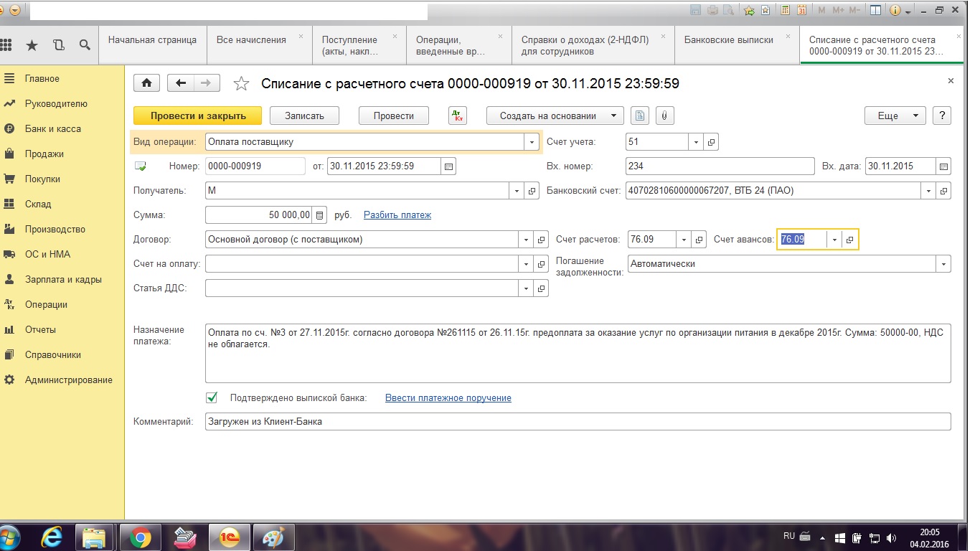Open Зарплата и кадры section in sidebar
The width and height of the screenshot is (980, 551).
point(63,280)
